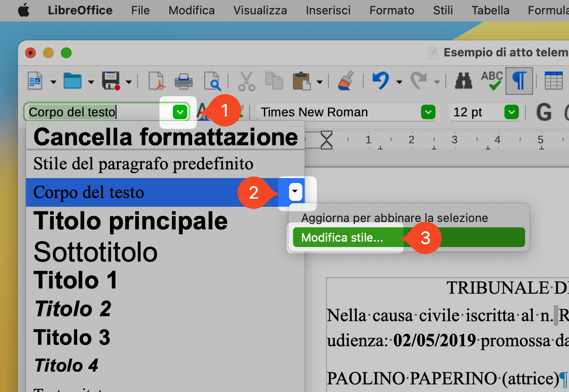Open the font name dropdown arrow
The image size is (569, 392).
click(x=429, y=112)
